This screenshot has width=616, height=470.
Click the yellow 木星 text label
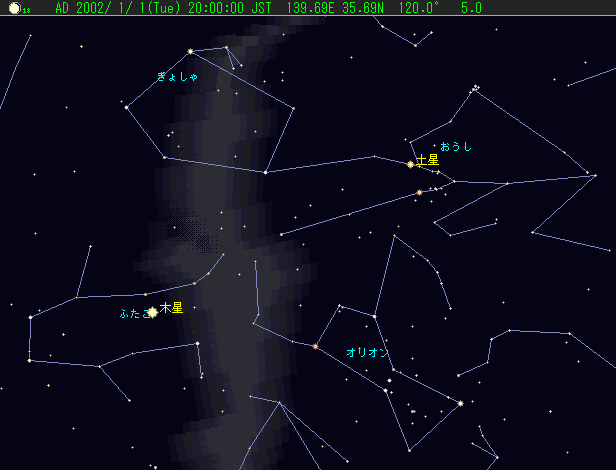pyautogui.click(x=172, y=308)
